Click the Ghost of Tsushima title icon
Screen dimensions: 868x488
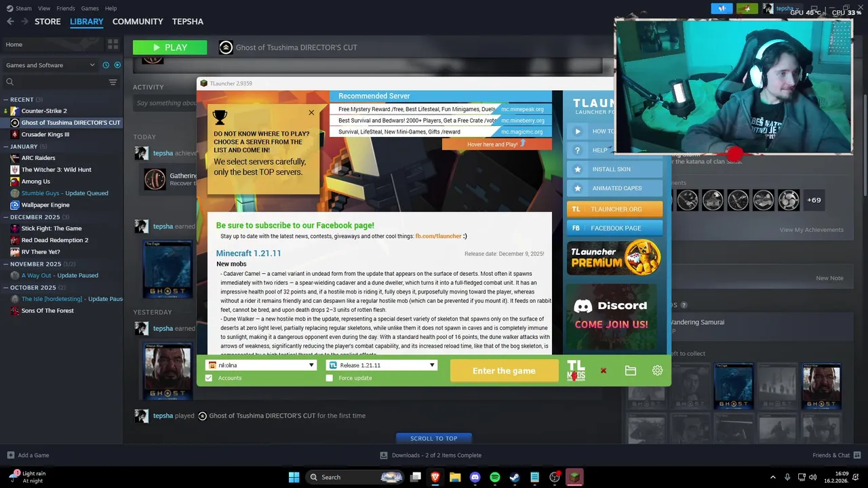click(x=226, y=47)
